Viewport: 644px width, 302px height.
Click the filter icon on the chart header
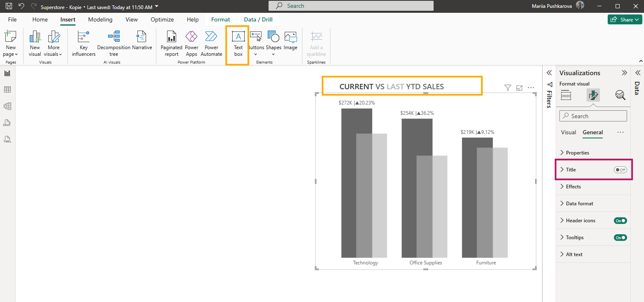pyautogui.click(x=508, y=88)
